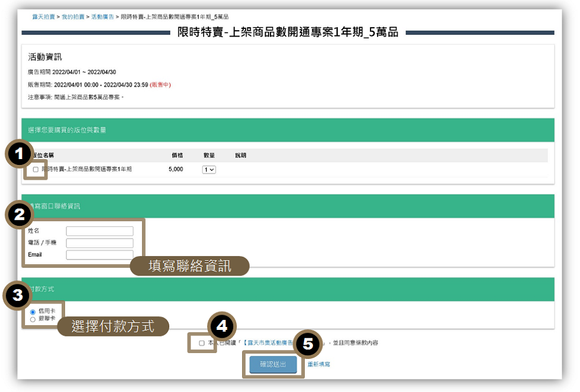The image size is (580, 392).
Task: Focus the 姓名 input field
Action: (99, 231)
